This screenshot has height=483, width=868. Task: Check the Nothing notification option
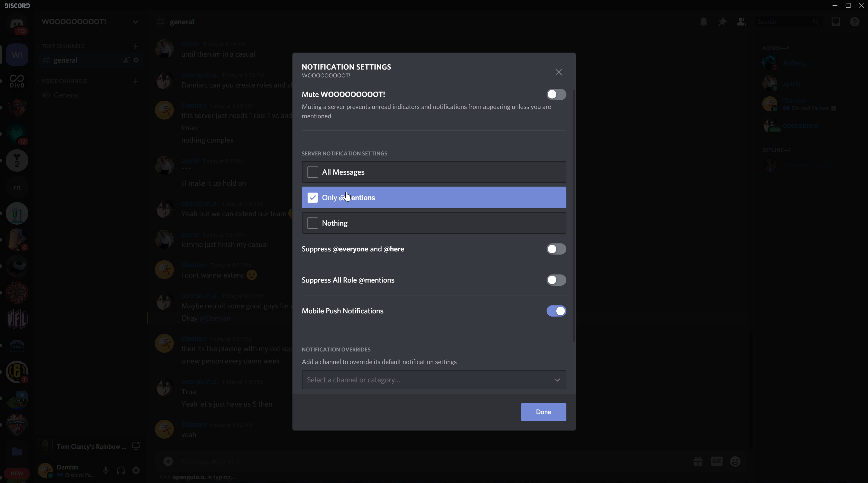[312, 223]
